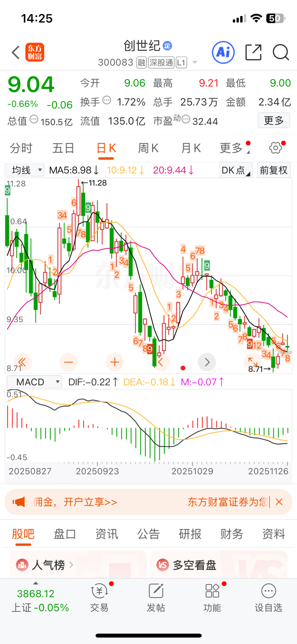Tap the 深股通 tag
Viewport: 297px width, 644px height.
(x=161, y=62)
